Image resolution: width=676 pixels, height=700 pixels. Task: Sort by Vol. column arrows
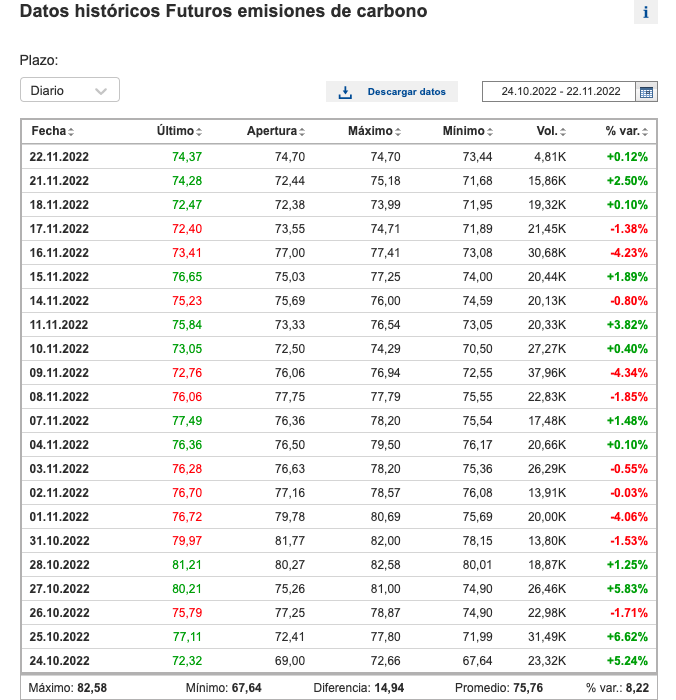pos(563,131)
